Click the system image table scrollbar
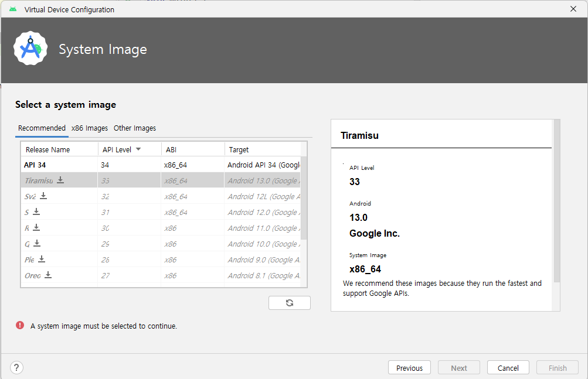588x379 pixels. [304, 198]
